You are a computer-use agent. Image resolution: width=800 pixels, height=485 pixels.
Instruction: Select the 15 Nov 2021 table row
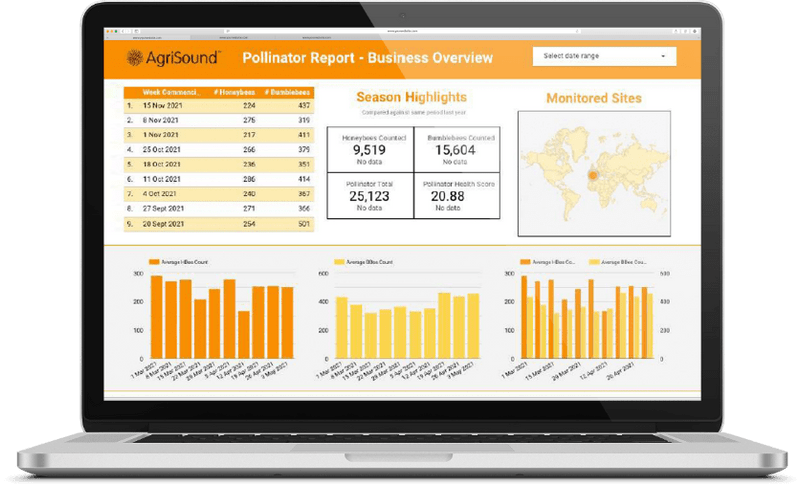pyautogui.click(x=218, y=105)
